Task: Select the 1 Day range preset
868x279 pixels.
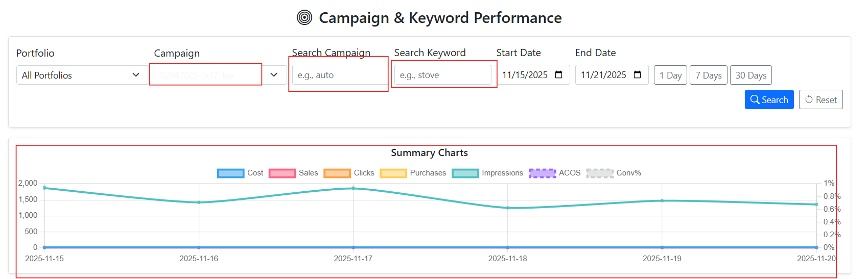Action: pyautogui.click(x=670, y=75)
